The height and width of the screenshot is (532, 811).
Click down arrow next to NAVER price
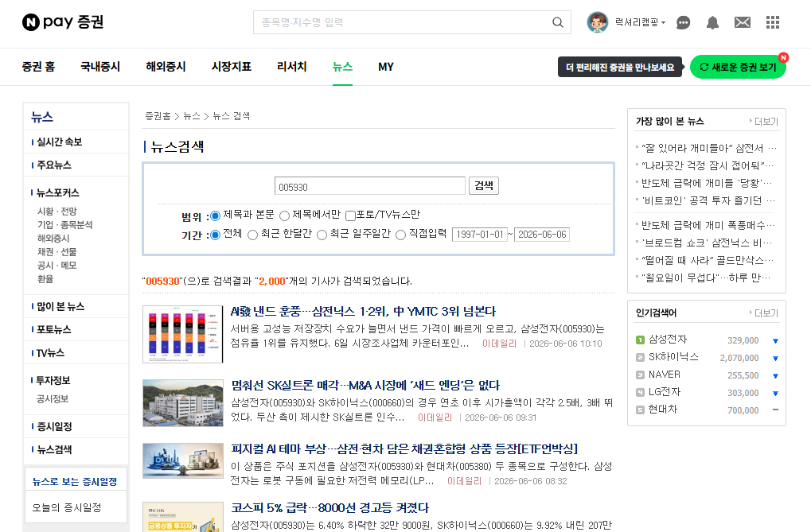[x=775, y=376]
